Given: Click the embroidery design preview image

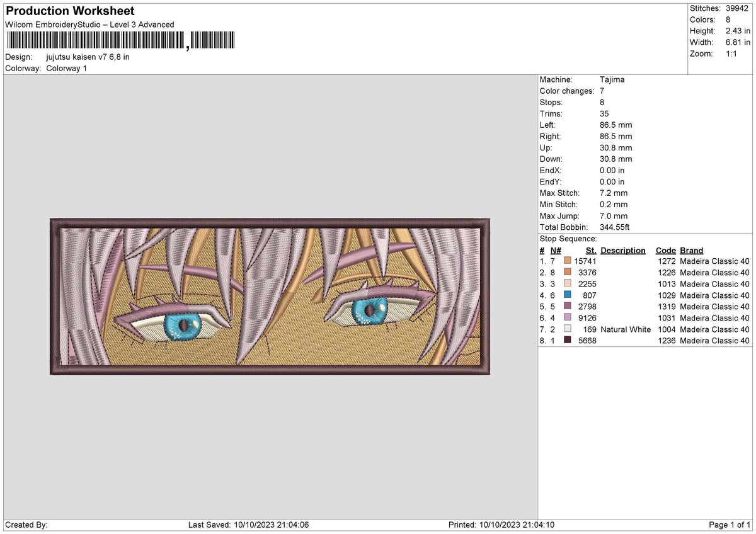Looking at the screenshot, I should point(270,297).
